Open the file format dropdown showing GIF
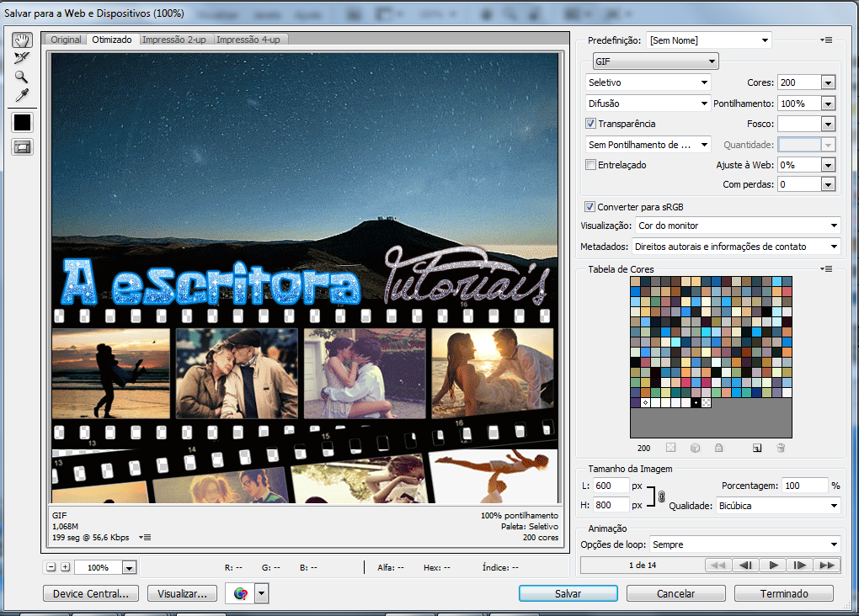Viewport: 859px width, 616px height. 655,61
